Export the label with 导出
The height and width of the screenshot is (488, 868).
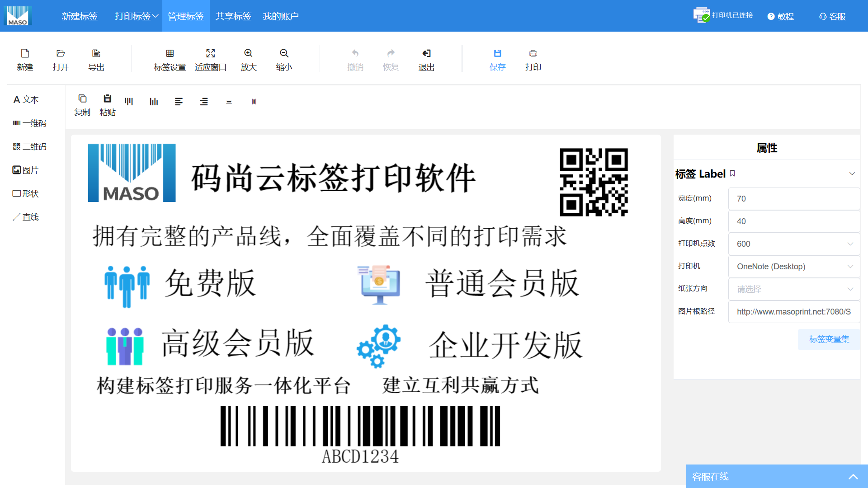[96, 60]
